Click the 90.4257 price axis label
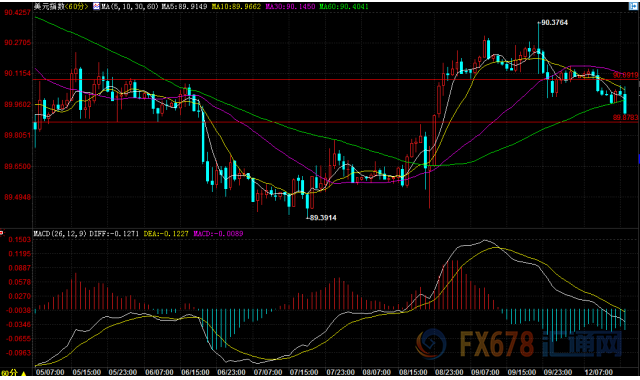This screenshot has height=380, width=640. pyautogui.click(x=17, y=13)
